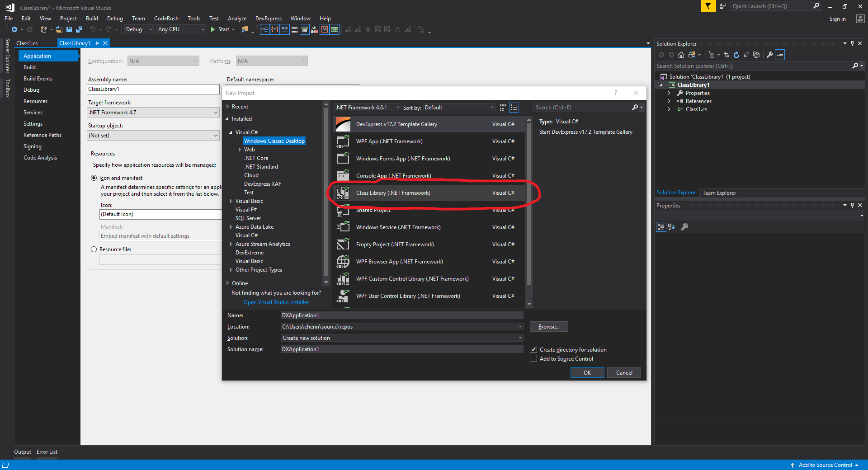Open the Target framework dropdown

click(153, 113)
